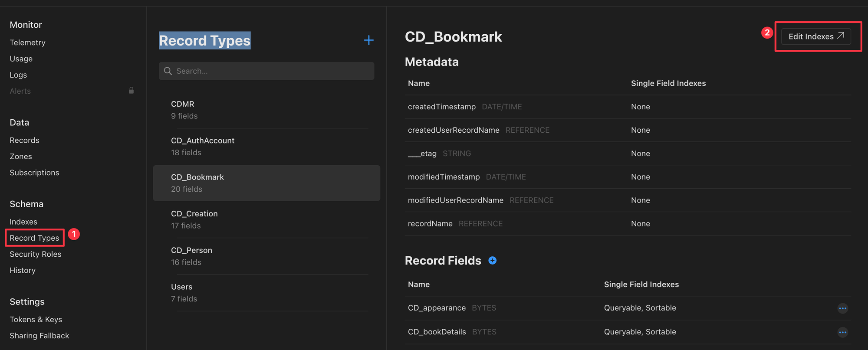
Task: Open the ellipsis menu for CD_appearance field
Action: coord(842,308)
